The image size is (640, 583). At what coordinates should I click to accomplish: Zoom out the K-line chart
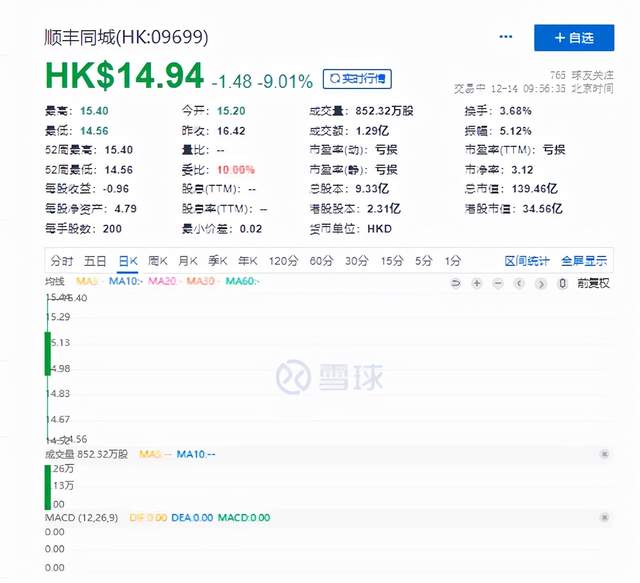[498, 283]
